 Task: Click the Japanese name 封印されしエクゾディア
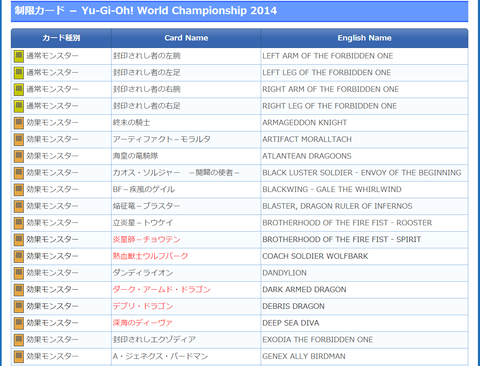[154, 339]
